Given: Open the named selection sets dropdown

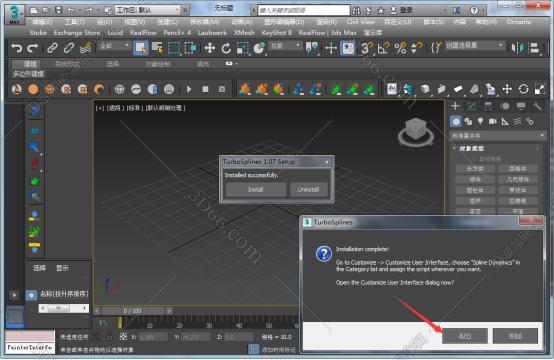Looking at the screenshot, I should 474,46.
